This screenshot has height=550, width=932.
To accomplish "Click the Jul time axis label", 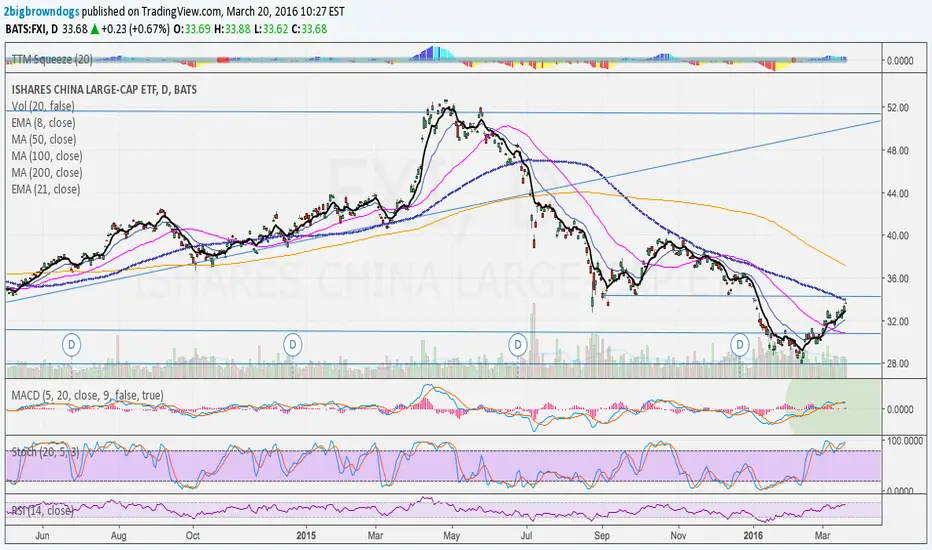I will 526,536.
